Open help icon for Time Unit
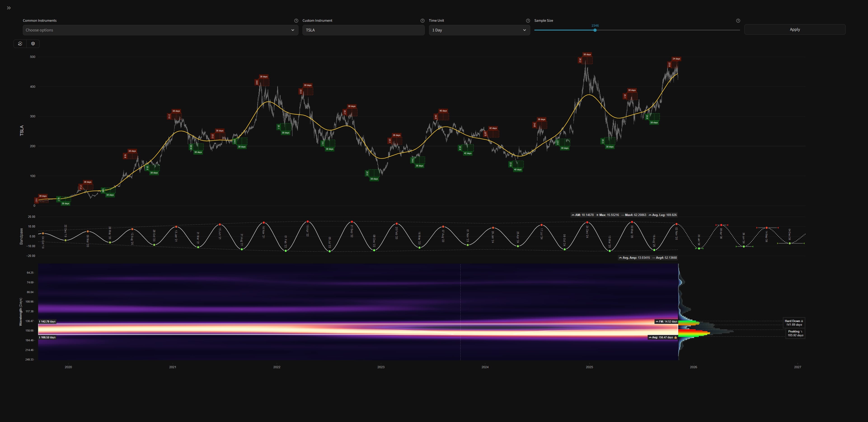This screenshot has width=868, height=422. (528, 21)
